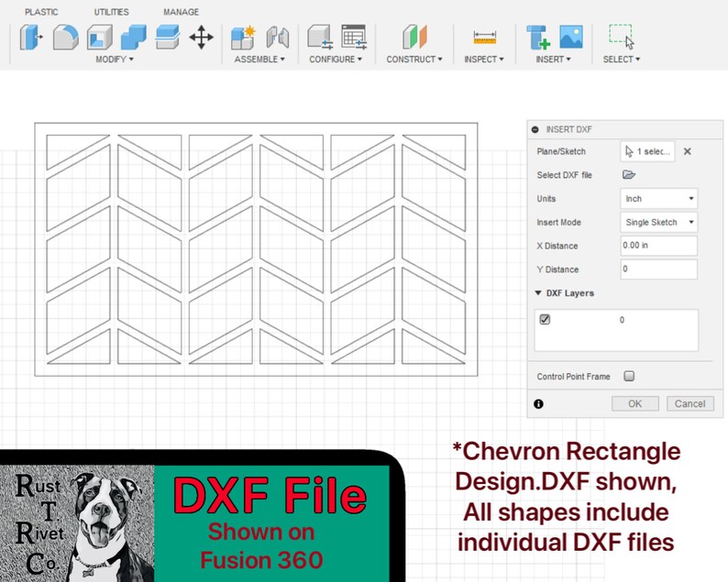The height and width of the screenshot is (582, 728).
Task: Browse for DXF file with folder icon
Action: pos(629,174)
